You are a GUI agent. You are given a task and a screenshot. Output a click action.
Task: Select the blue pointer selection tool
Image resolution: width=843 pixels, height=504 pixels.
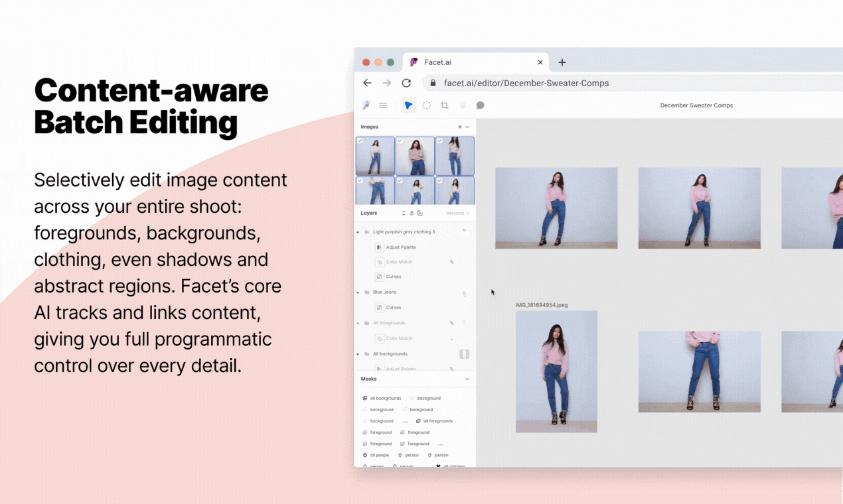point(408,105)
